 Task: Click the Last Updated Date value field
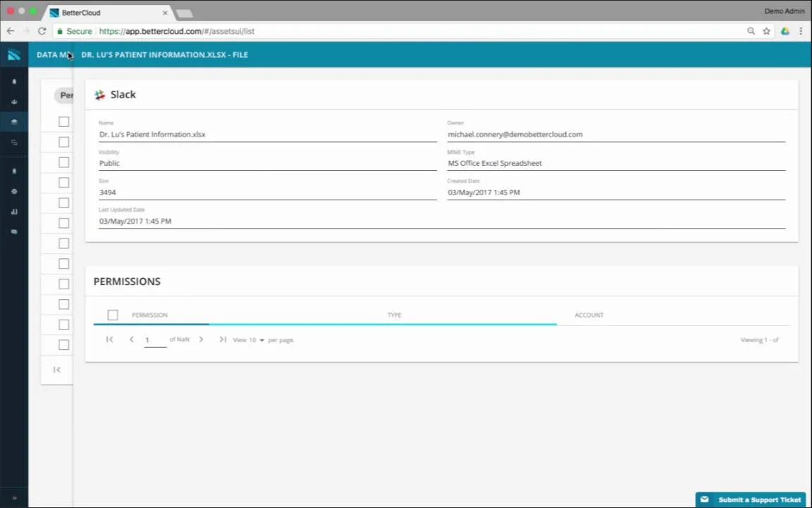442,222
